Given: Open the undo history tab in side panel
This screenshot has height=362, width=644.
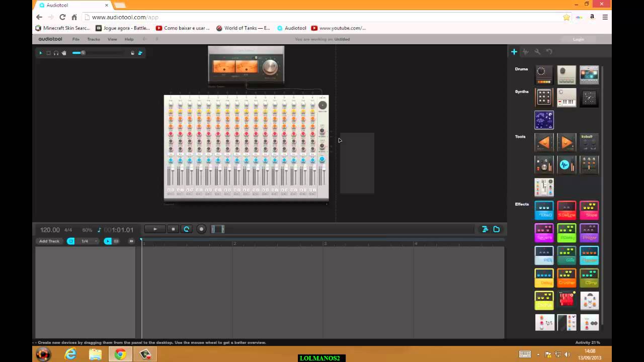Looking at the screenshot, I should (549, 52).
